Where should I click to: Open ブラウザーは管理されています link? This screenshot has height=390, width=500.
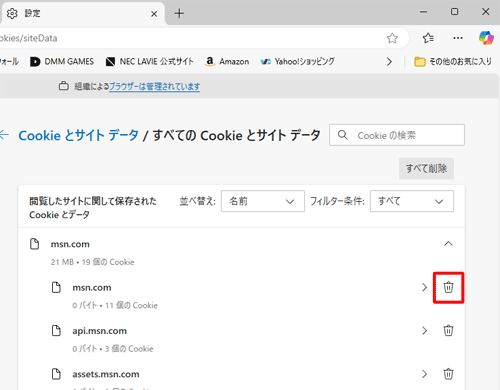pos(154,86)
